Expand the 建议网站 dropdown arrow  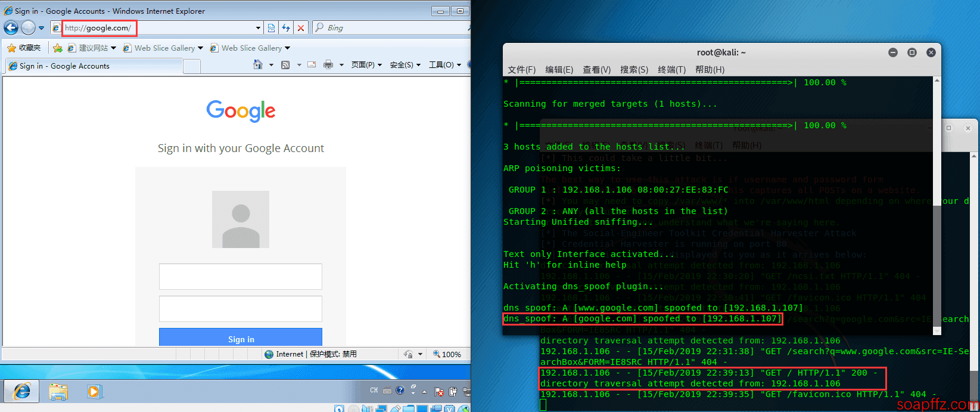[114, 48]
